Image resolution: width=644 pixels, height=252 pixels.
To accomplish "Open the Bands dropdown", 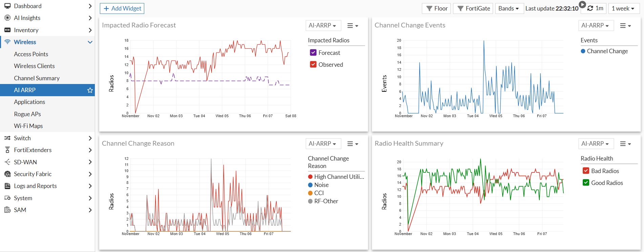I will (509, 8).
